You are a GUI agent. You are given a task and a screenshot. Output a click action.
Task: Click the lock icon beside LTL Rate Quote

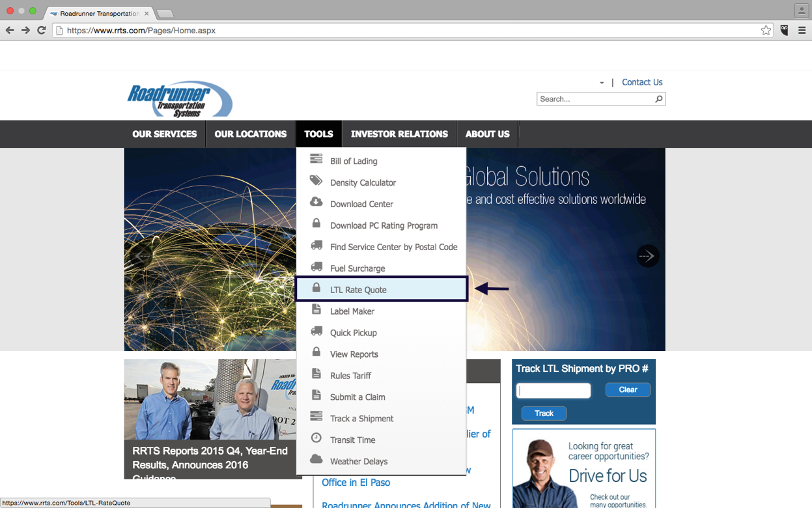tap(316, 289)
